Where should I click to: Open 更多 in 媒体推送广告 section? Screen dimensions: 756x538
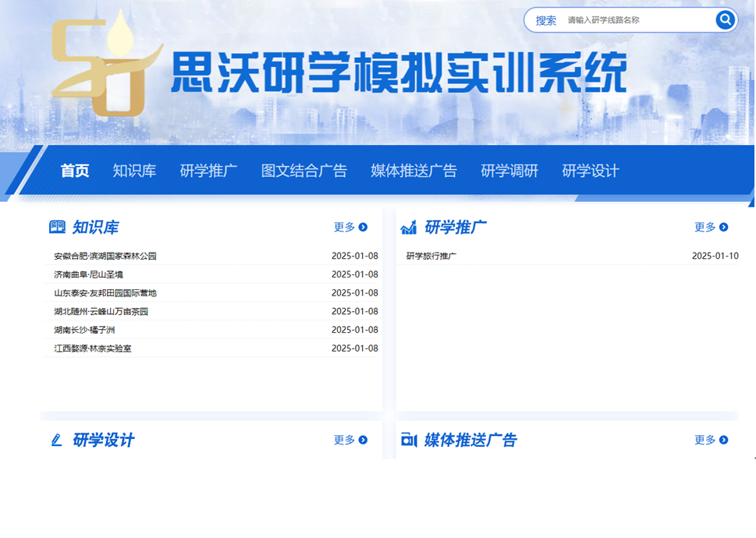[711, 440]
